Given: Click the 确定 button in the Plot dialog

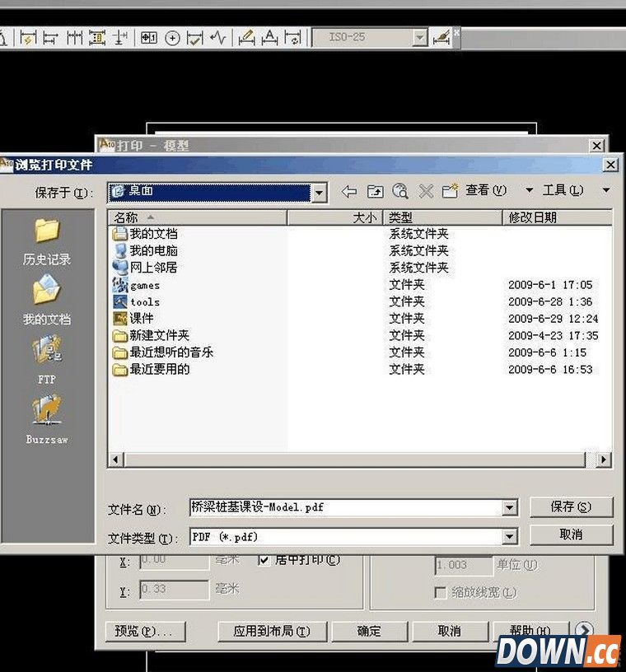Looking at the screenshot, I should point(369,632).
